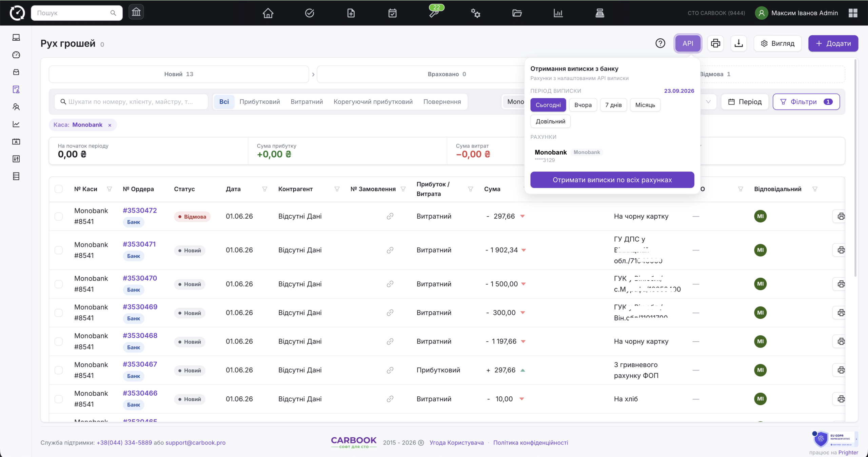Screen dimensions: 868x457
Task: Open the box inventory sidebar icon
Action: (x=16, y=72)
